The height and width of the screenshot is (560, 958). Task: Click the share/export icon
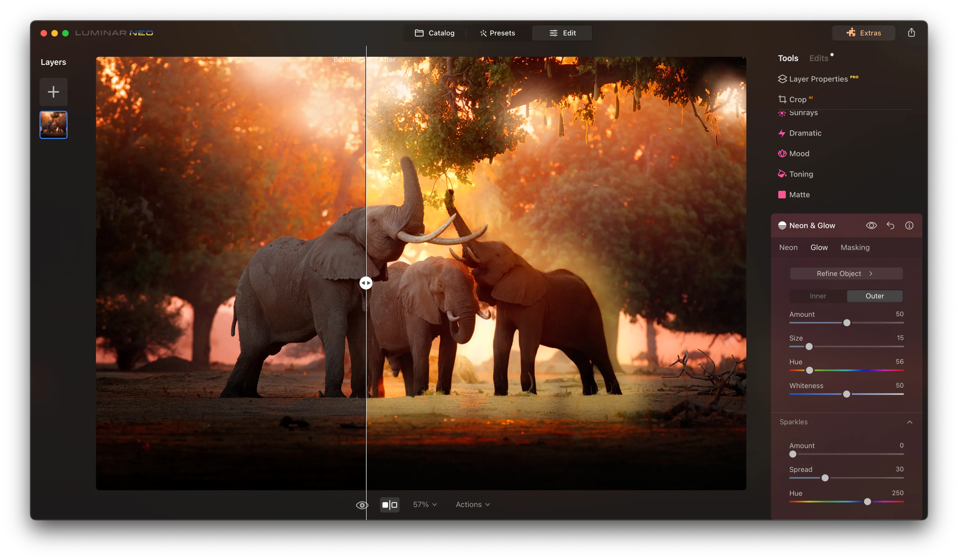(x=911, y=33)
